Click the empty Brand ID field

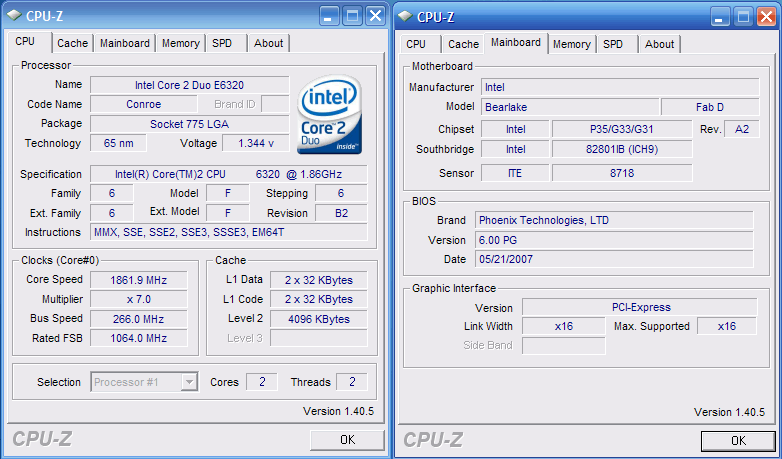pos(275,104)
